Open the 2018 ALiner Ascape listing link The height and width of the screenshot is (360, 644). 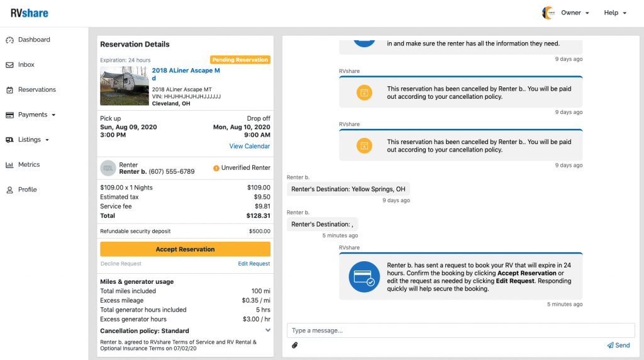pos(186,74)
